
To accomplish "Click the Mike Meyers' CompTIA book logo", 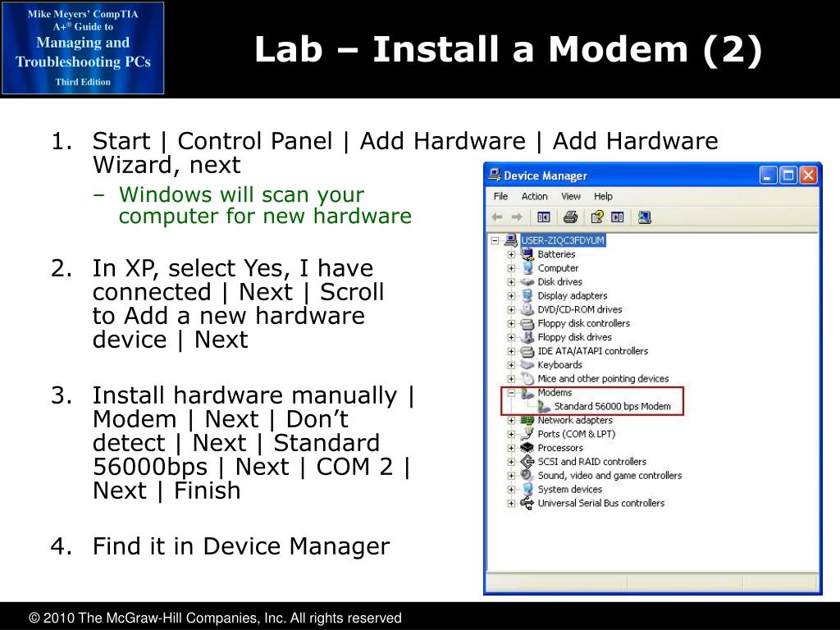I will pyautogui.click(x=83, y=48).
